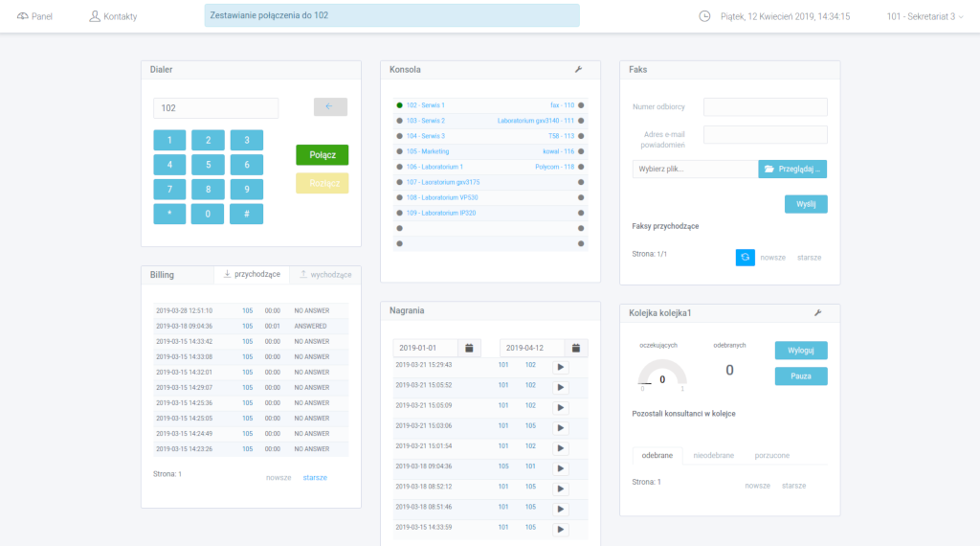Image resolution: width=980 pixels, height=546 pixels.
Task: Open 103 - Serwis 2 in Konsola
Action: click(426, 121)
